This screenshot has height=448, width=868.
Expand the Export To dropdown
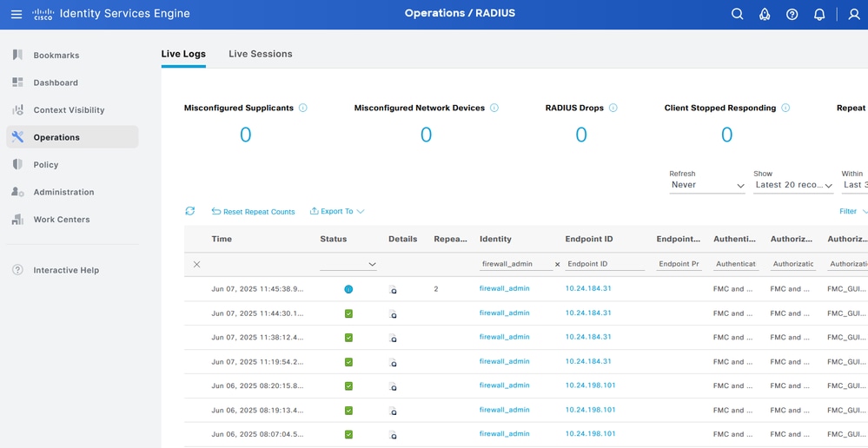[x=337, y=211]
